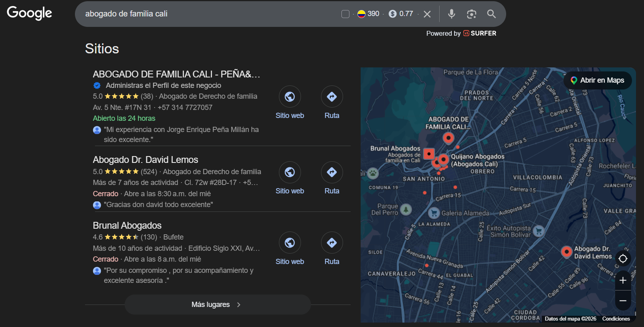The image size is (644, 327).
Task: Tick the Surfer checkbox in search bar
Action: coord(345,14)
